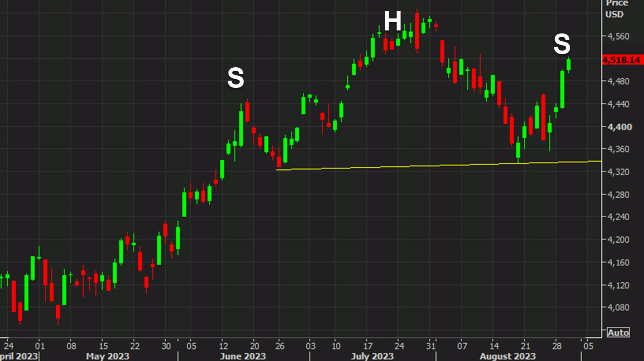Click the 4,120 price axis label
The width and height of the screenshot is (644, 361).
coord(618,285)
